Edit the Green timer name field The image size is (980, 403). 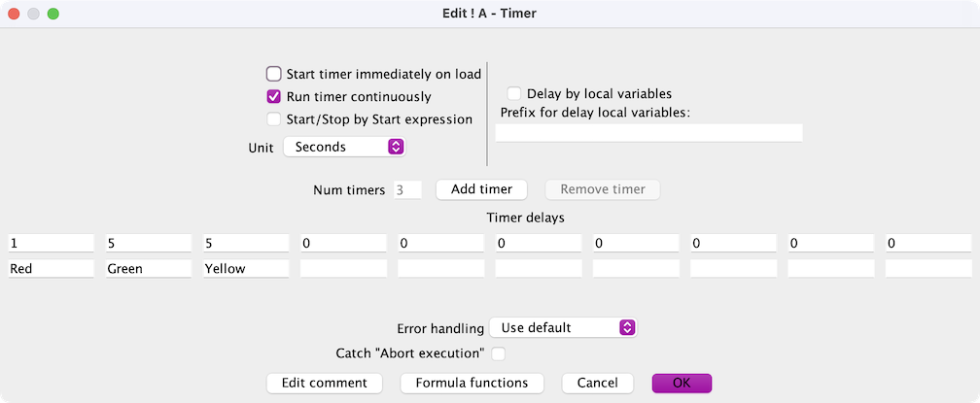pyautogui.click(x=148, y=268)
